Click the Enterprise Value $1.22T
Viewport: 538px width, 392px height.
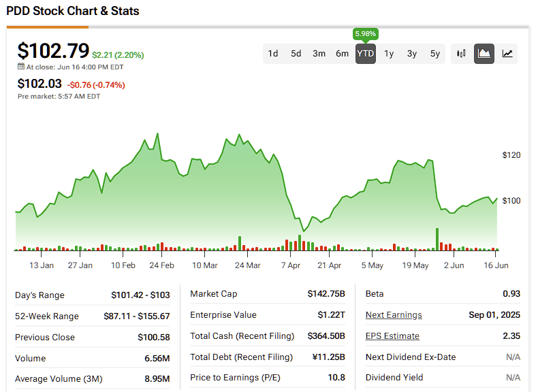[x=331, y=315]
